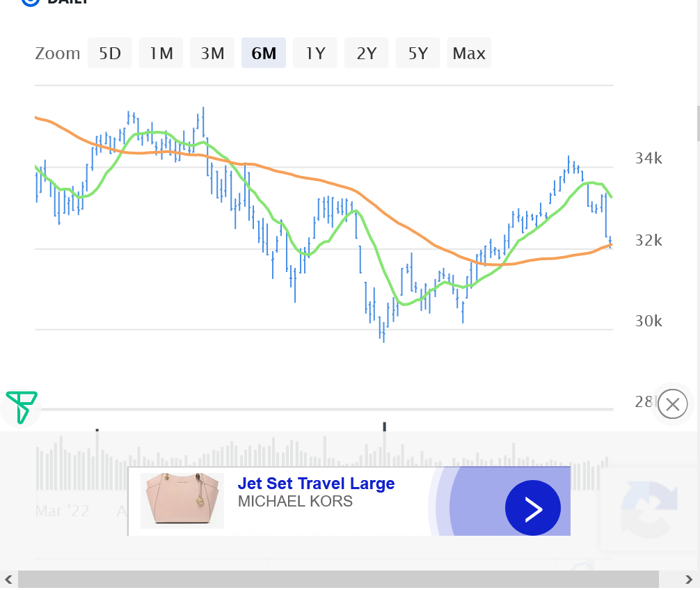This screenshot has width=700, height=590.
Task: Close the overlay with the circled X
Action: click(672, 404)
